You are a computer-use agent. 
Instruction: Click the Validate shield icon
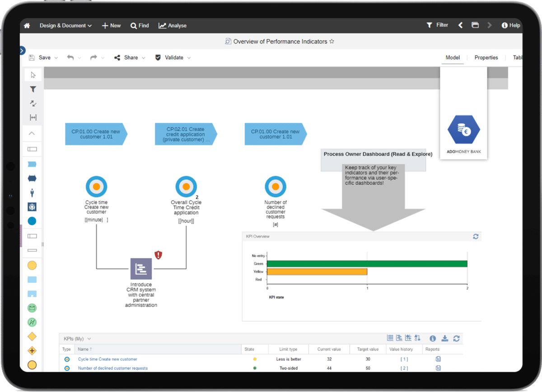(158, 57)
